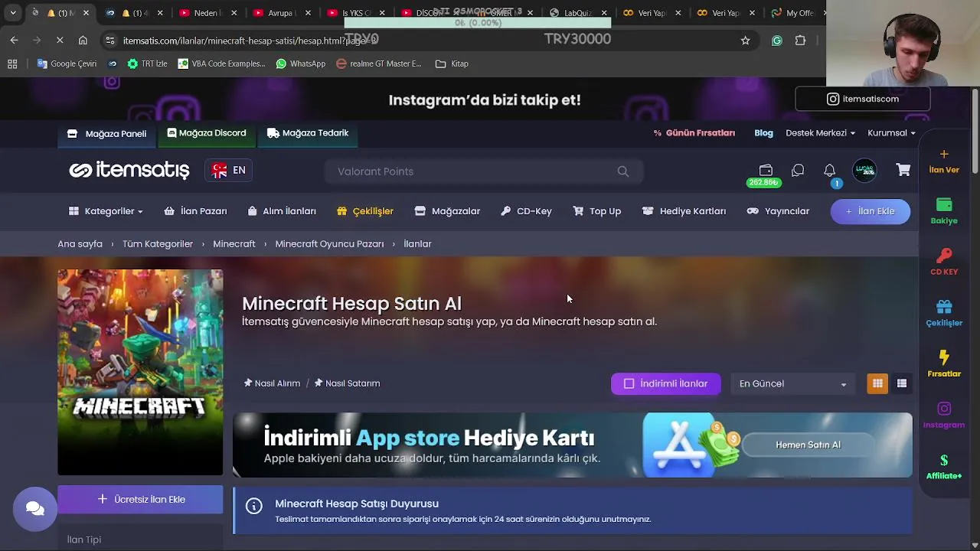Click the Ücretsiz İlan Ekle button

(140, 499)
